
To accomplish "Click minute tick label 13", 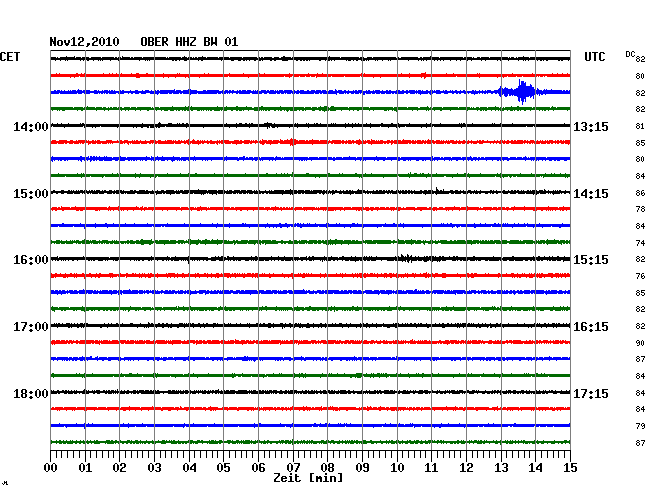I will [501, 467].
